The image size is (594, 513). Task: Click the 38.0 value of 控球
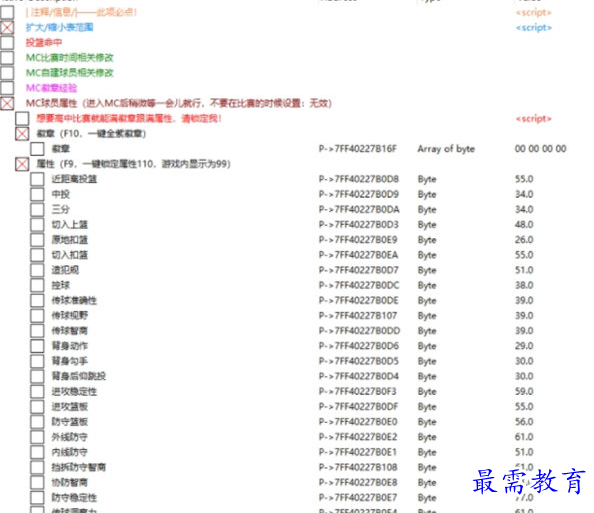[x=524, y=285]
